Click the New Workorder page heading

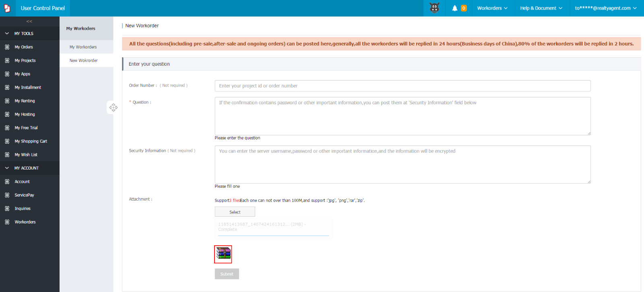[x=142, y=26]
